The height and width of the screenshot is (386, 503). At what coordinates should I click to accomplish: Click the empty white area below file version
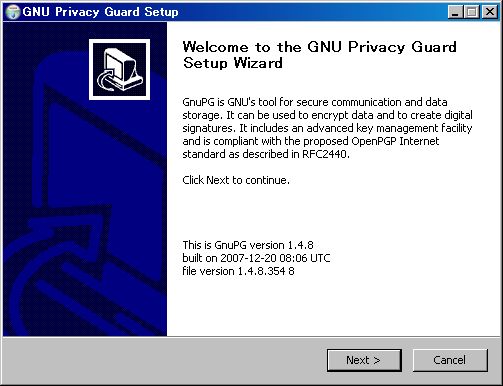[333, 307]
